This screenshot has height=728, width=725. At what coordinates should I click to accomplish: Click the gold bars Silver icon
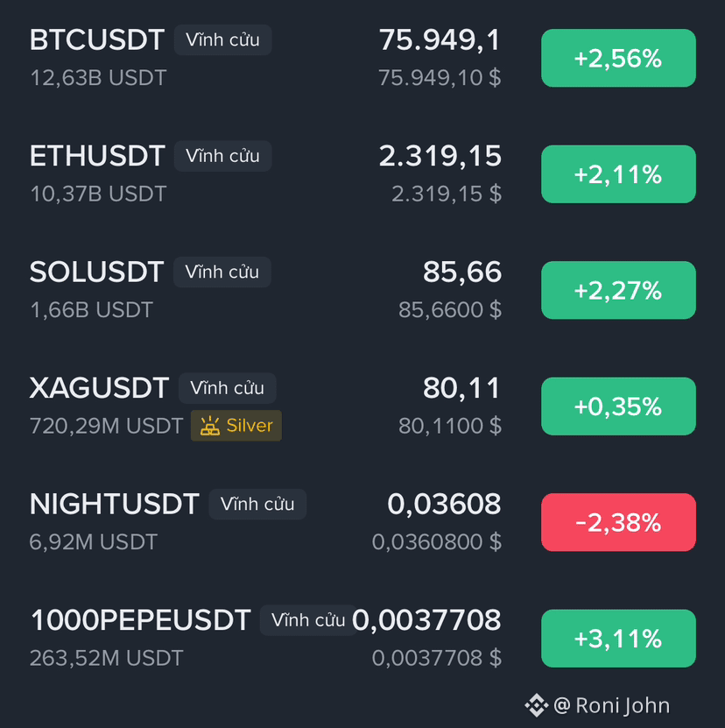(210, 426)
